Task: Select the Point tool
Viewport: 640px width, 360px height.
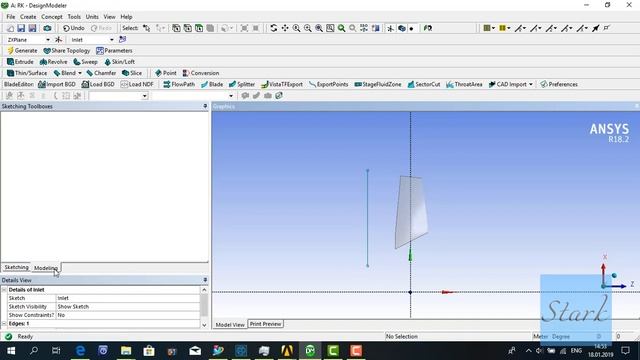Action: coord(166,73)
